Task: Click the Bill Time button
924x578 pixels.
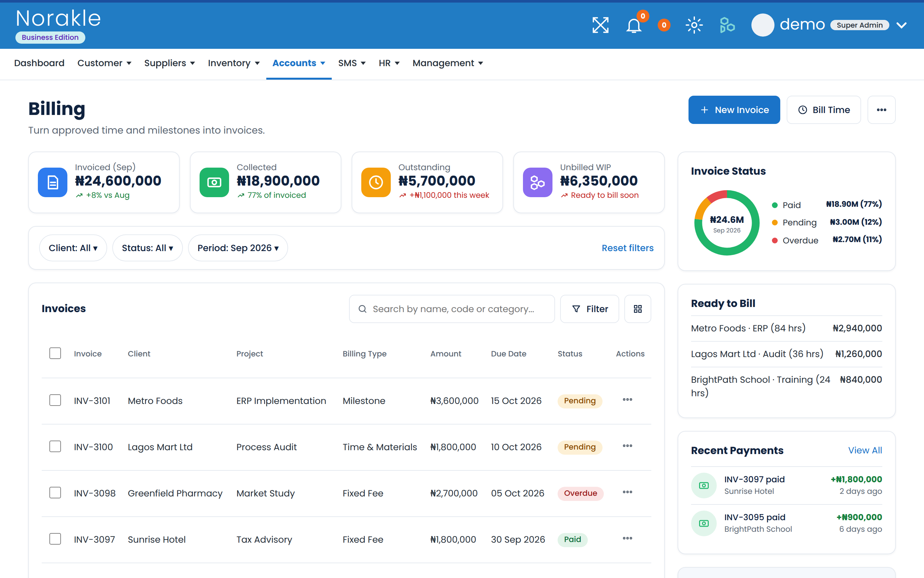Action: coord(824,110)
